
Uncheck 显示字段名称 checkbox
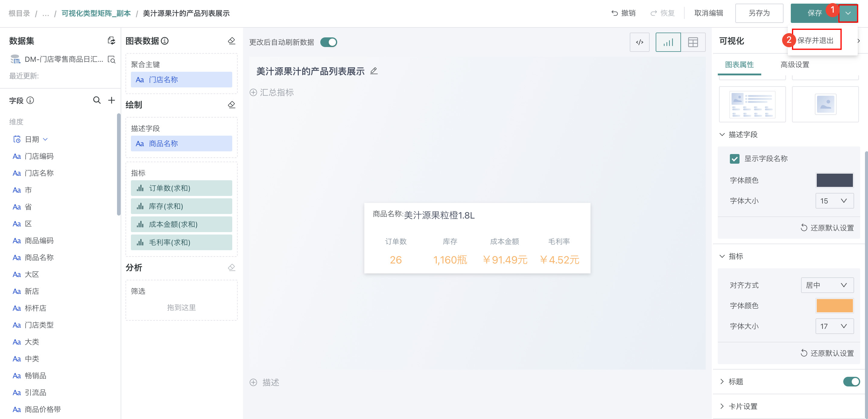coord(735,159)
